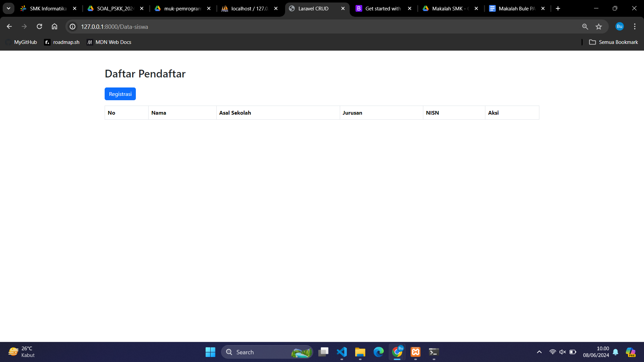Open the Bu profile avatar
Image resolution: width=644 pixels, height=362 pixels.
tap(619, 26)
